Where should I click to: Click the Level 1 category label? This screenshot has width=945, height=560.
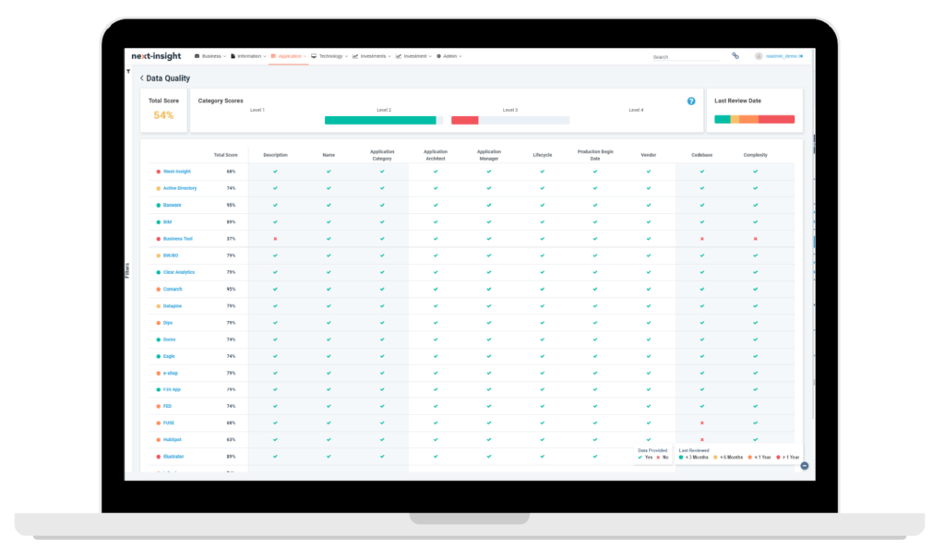point(257,111)
